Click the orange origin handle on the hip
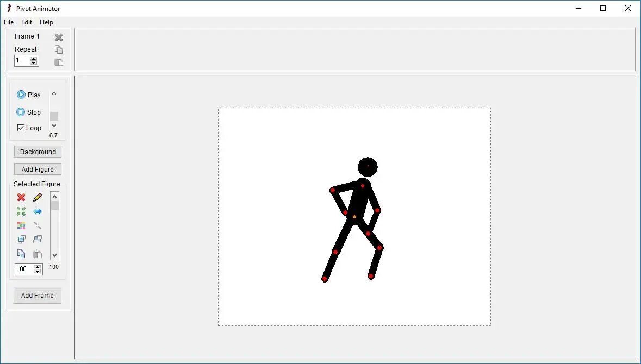 coord(354,217)
